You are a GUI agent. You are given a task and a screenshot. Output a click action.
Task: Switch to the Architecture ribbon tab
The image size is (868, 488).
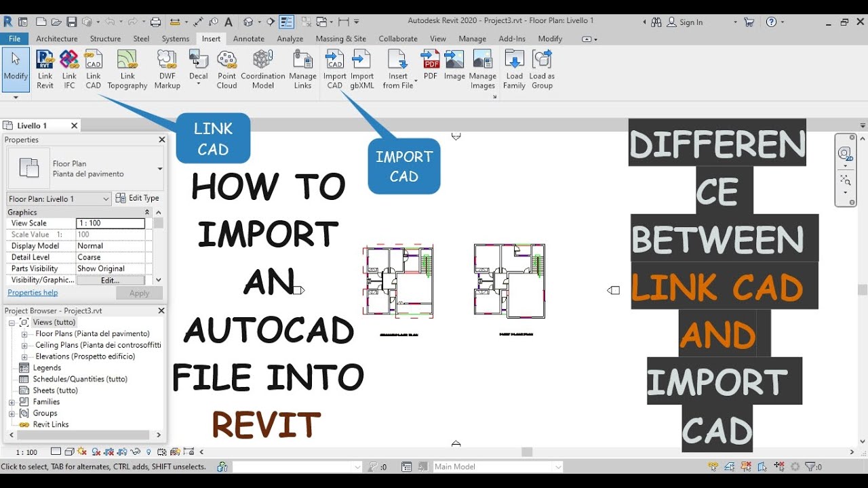[x=57, y=39]
